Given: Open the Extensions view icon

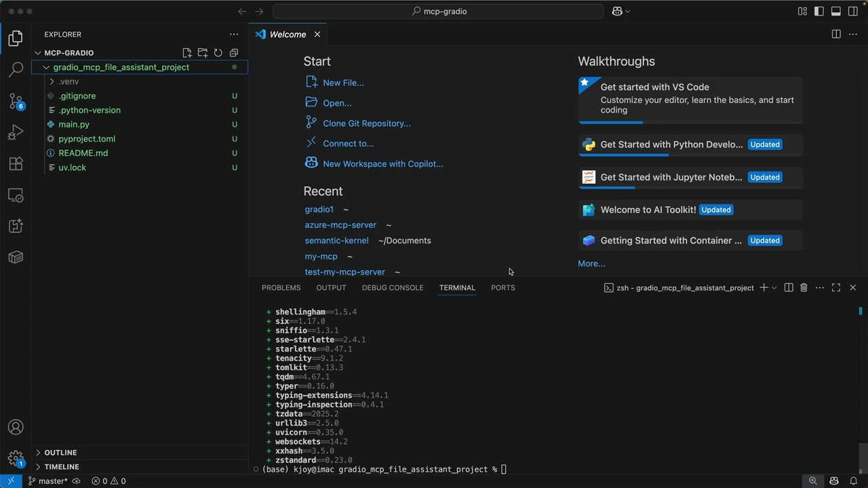Looking at the screenshot, I should (16, 164).
